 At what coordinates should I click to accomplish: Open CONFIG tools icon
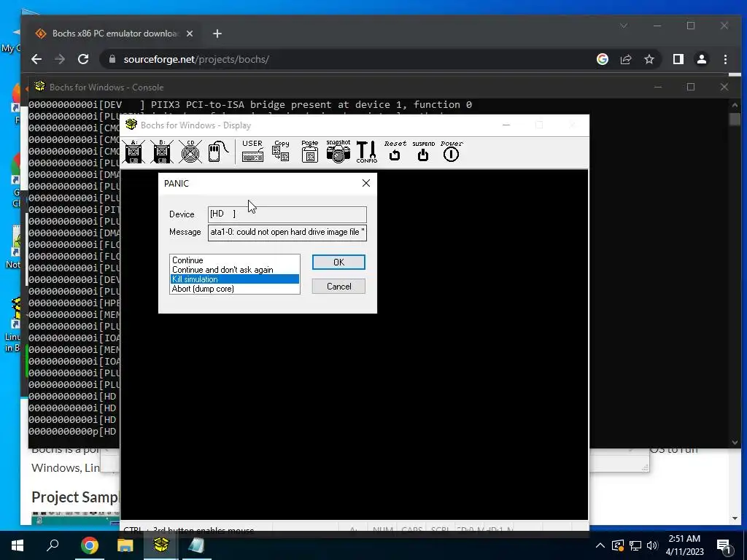point(366,152)
